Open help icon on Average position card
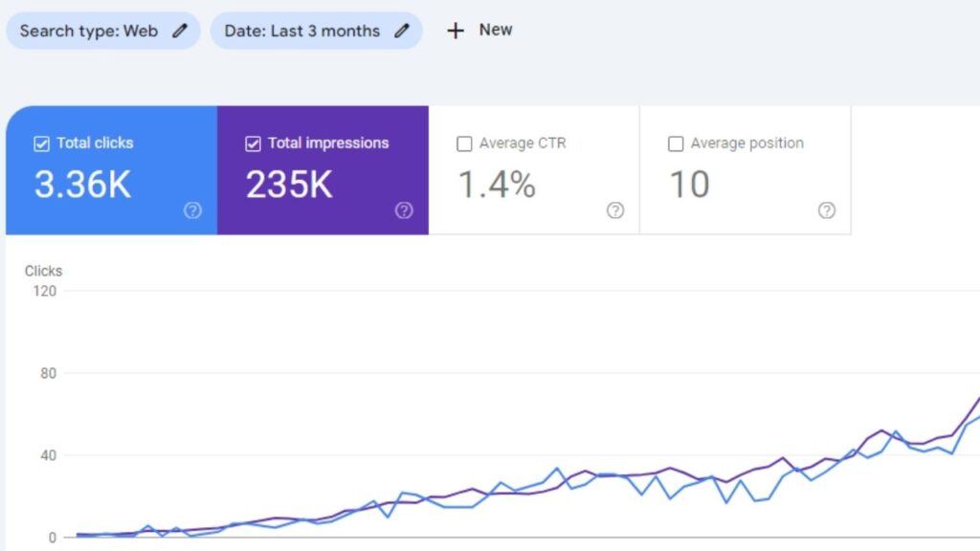Screen dimensions: 980x551 click(827, 210)
